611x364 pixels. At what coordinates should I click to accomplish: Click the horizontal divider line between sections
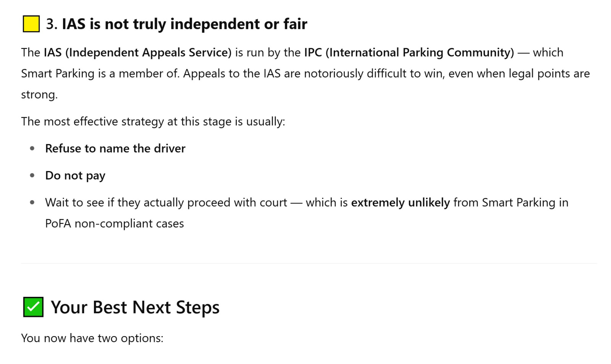pyautogui.click(x=309, y=263)
